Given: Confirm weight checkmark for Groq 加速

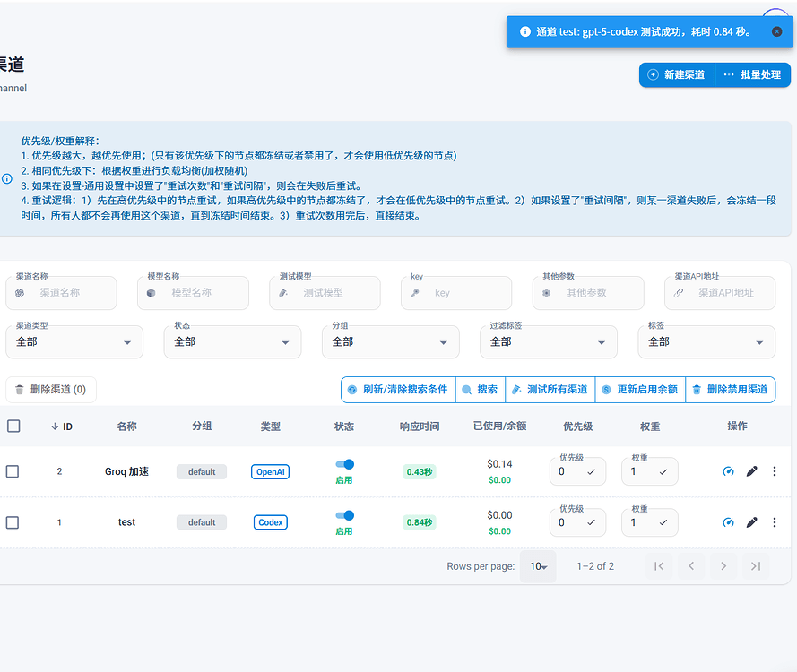Looking at the screenshot, I should tap(663, 472).
